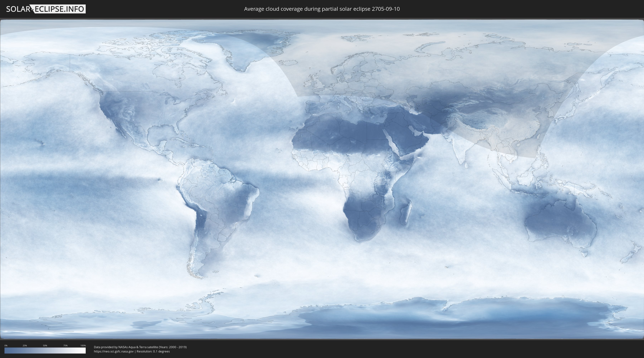Click the 75% legend label
Viewport: 644px width, 358px height.
click(x=65, y=345)
